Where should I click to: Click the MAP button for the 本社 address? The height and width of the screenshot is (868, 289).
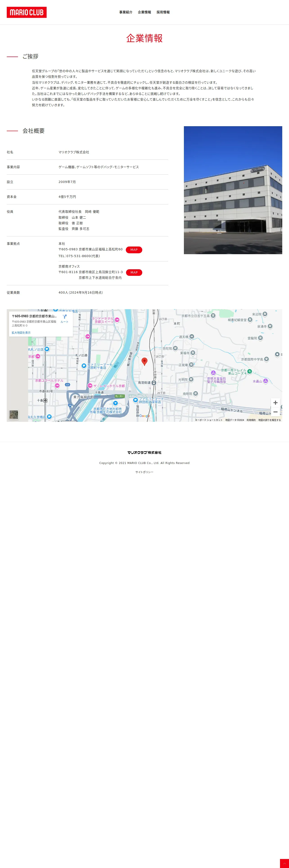pyautogui.click(x=134, y=250)
